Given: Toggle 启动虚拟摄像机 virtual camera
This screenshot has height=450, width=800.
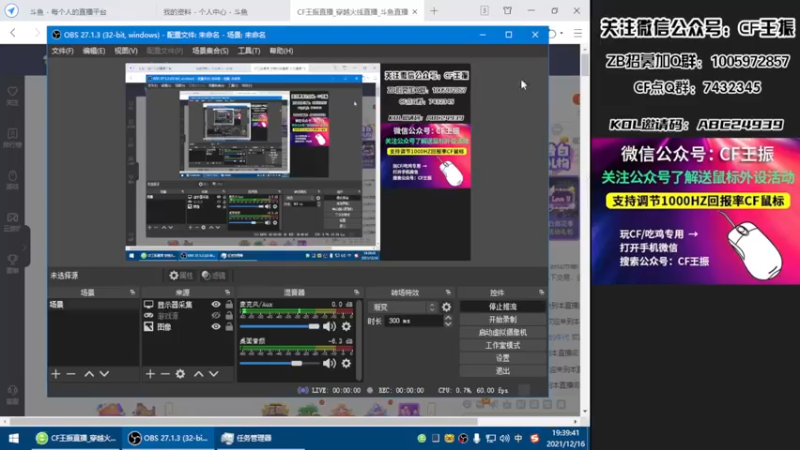Looking at the screenshot, I should (503, 333).
